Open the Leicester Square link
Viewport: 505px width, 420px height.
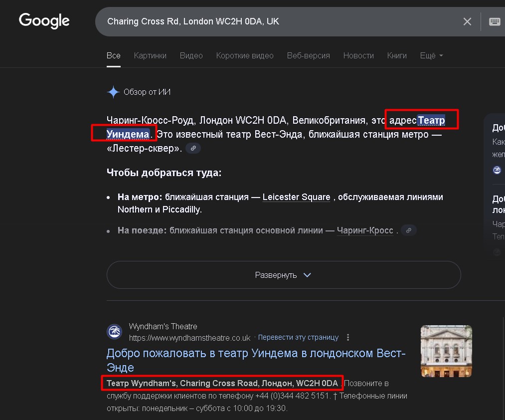coord(296,197)
